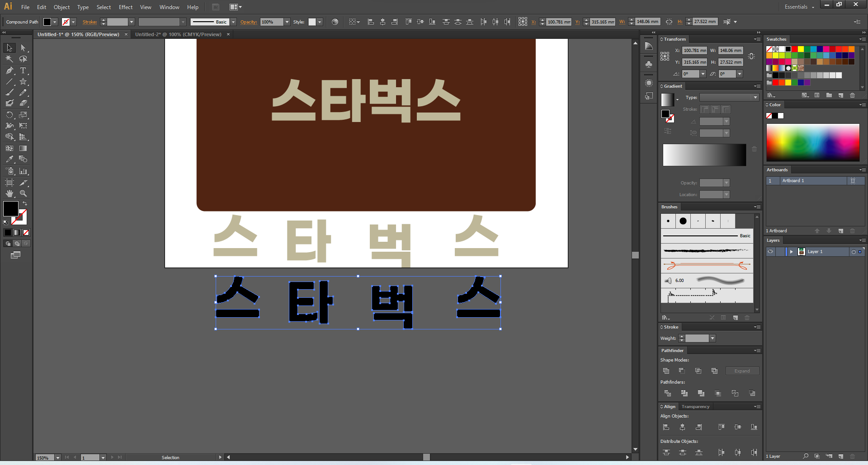Select the Pen tool
868x465 pixels.
[x=9, y=70]
